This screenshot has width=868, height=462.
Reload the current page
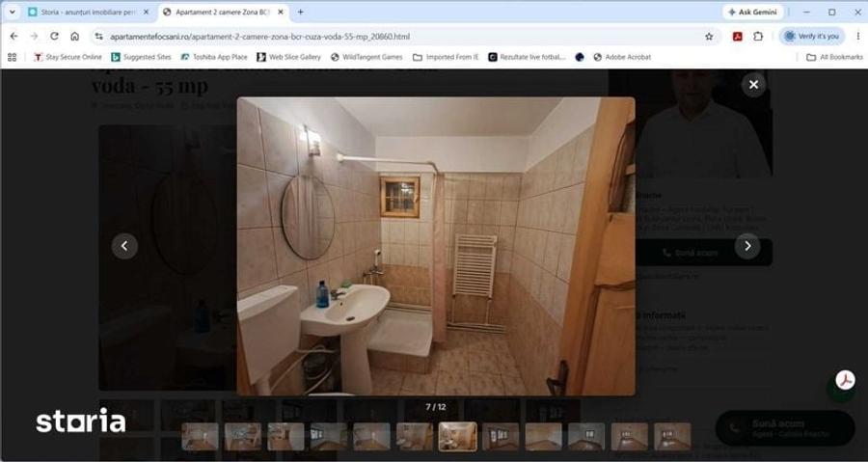54,36
